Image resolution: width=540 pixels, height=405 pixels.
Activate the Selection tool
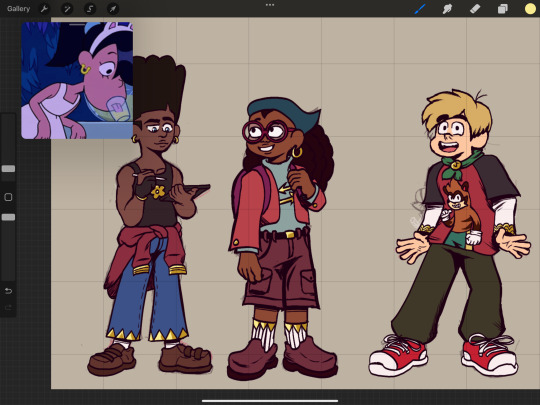[90, 9]
